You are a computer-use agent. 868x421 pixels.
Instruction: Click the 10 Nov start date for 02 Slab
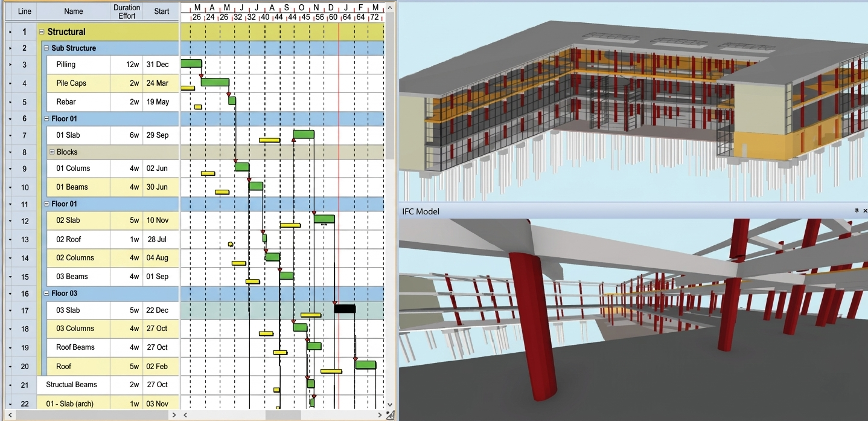point(161,220)
